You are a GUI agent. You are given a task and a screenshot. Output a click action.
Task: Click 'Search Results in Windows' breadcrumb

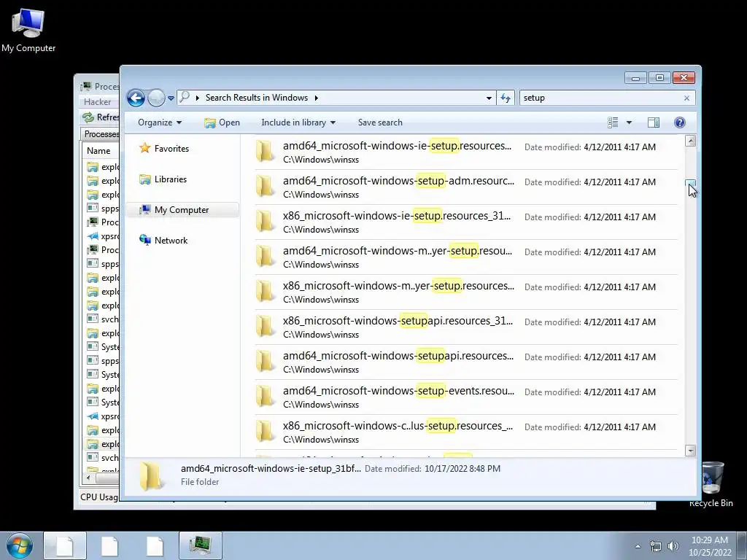tap(256, 98)
